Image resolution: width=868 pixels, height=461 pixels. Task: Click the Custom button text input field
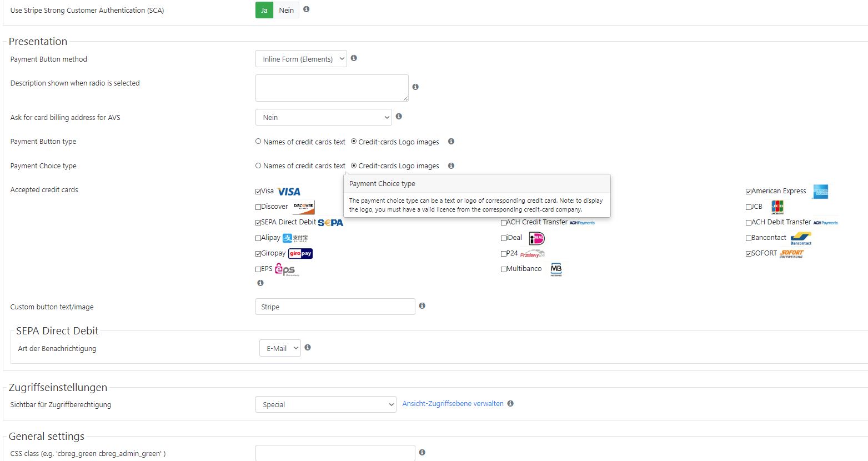(335, 307)
